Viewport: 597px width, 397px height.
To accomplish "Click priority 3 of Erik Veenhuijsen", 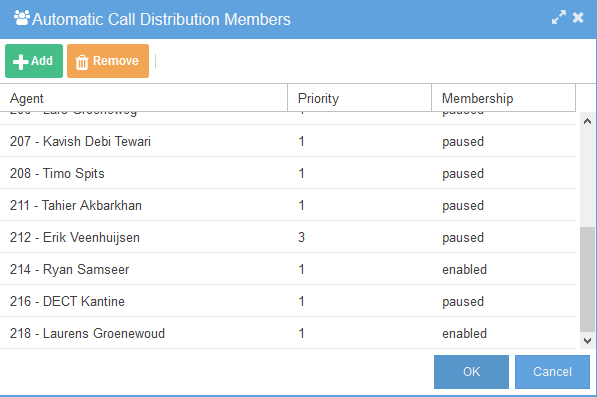I will pos(302,237).
